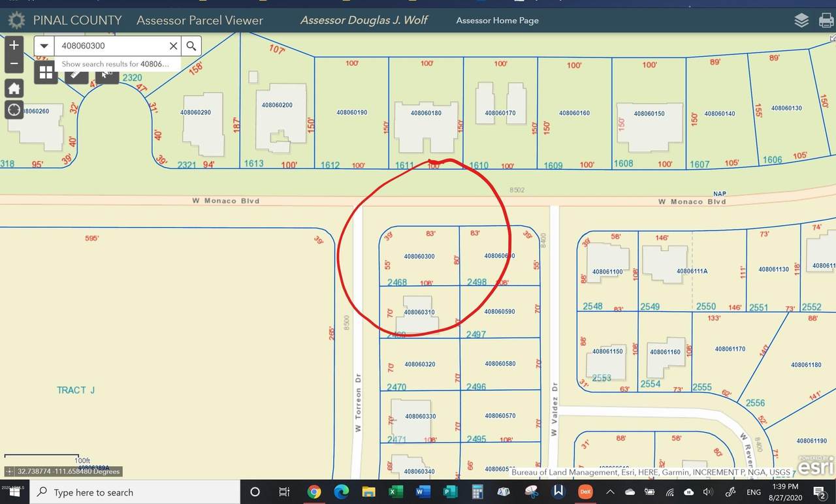The image size is (836, 504).
Task: Select parcel 408060140 label
Action: tap(720, 114)
